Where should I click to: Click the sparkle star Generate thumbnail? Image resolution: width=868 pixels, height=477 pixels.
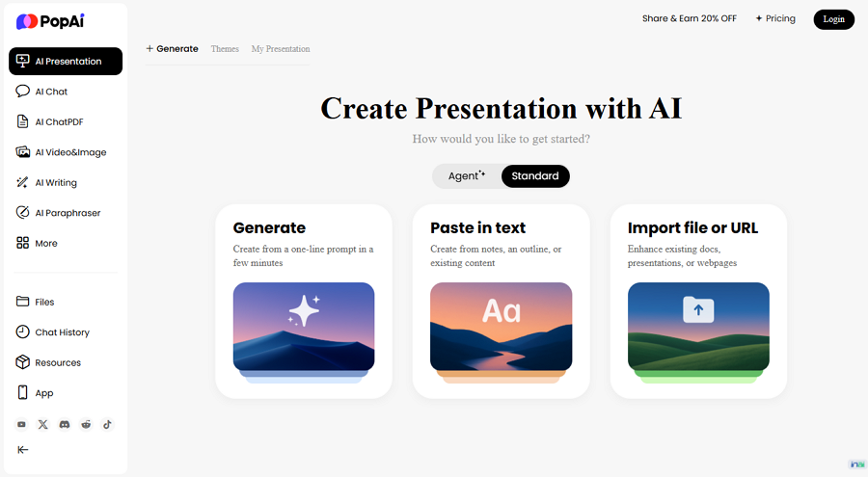click(x=304, y=327)
